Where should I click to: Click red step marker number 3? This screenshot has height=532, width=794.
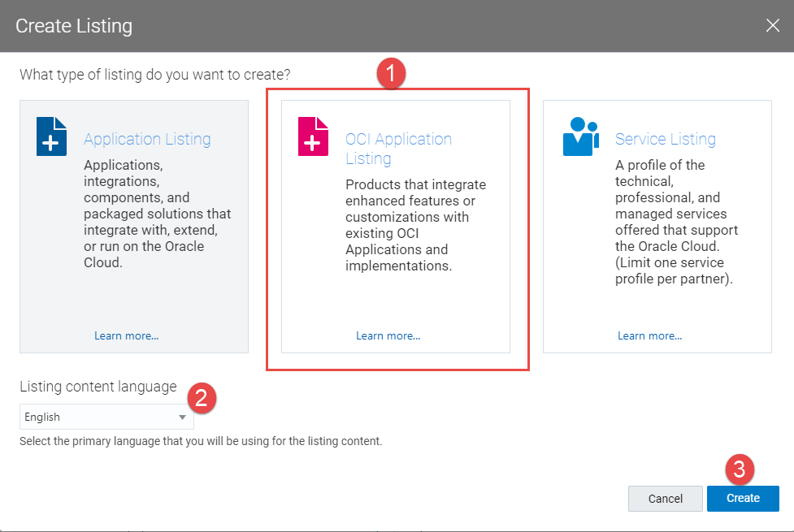click(740, 469)
